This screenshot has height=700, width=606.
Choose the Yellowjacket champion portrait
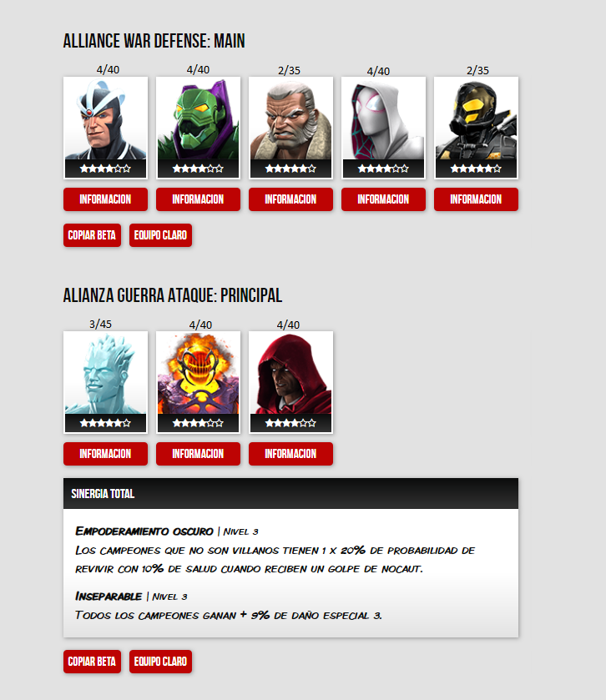tap(476, 128)
